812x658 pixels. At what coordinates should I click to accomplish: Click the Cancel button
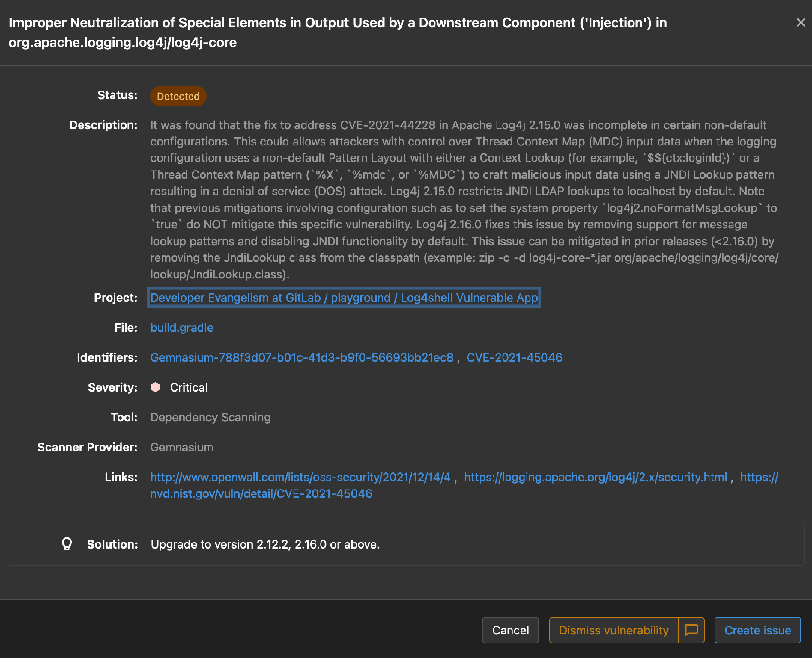(x=510, y=630)
